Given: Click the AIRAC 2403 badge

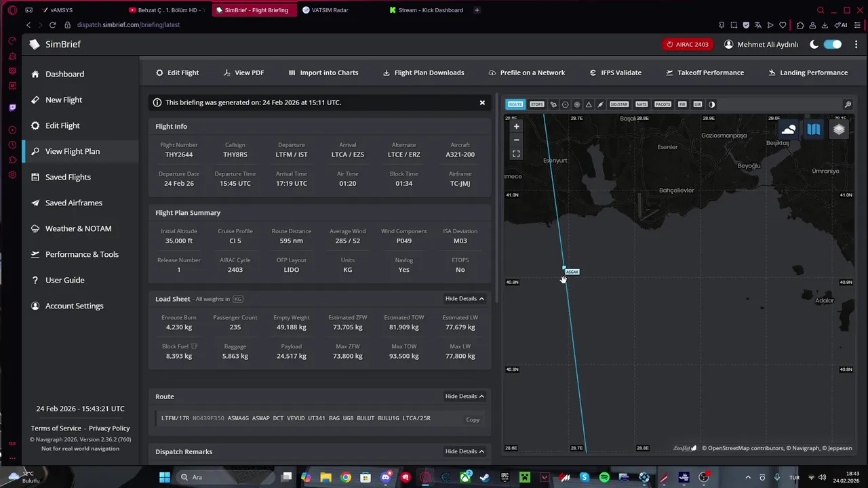Looking at the screenshot, I should (688, 44).
